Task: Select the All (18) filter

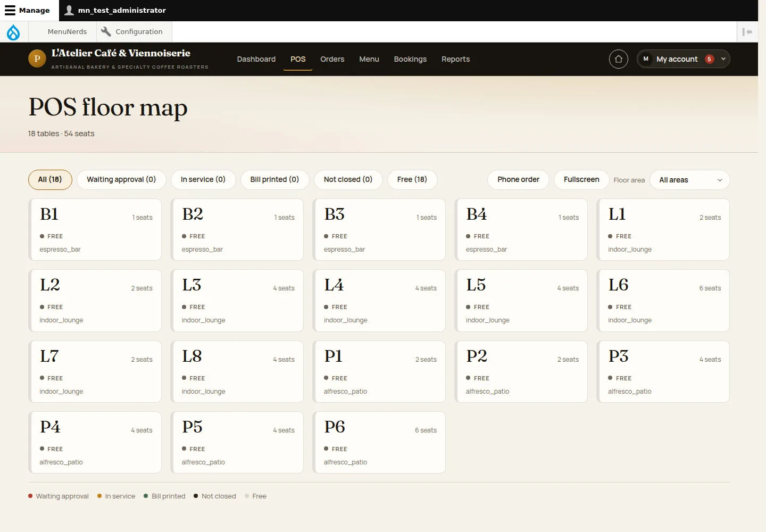Action: tap(50, 180)
